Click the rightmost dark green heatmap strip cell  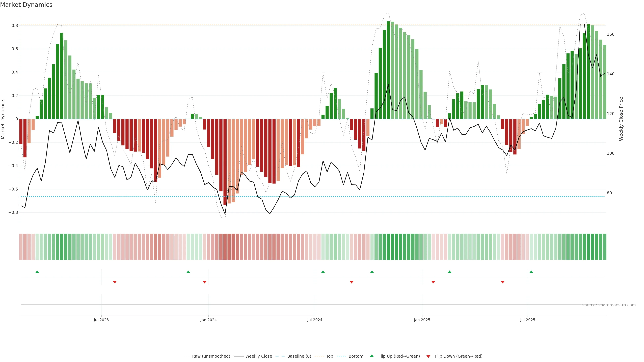tap(604, 247)
